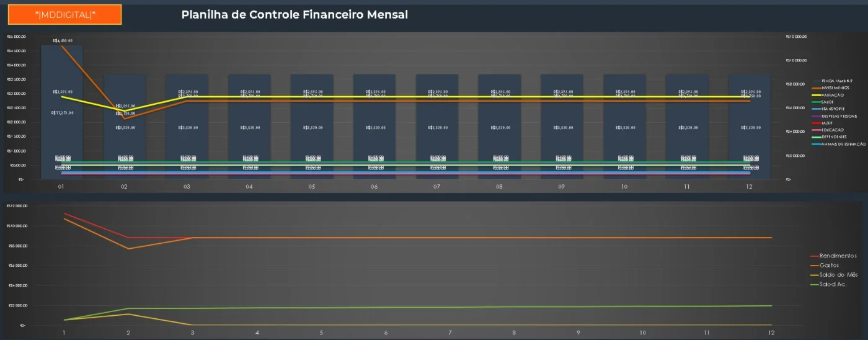Select Investimentos legend entry in upper chart
868x340 pixels.
tap(830, 88)
